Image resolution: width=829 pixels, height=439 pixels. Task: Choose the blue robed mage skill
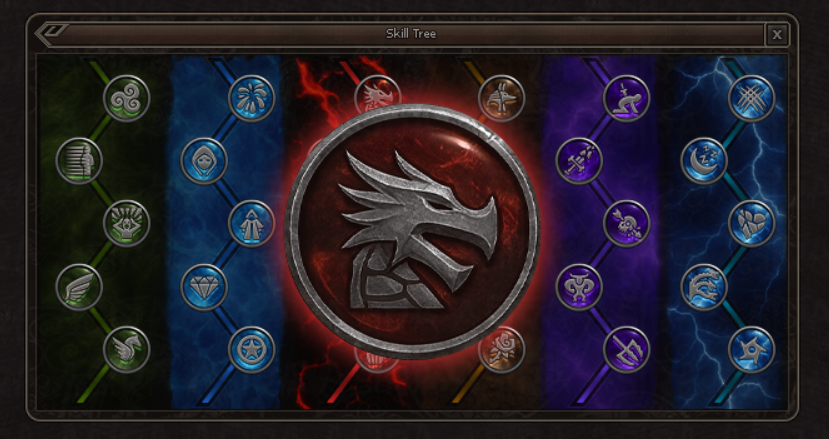point(252,223)
